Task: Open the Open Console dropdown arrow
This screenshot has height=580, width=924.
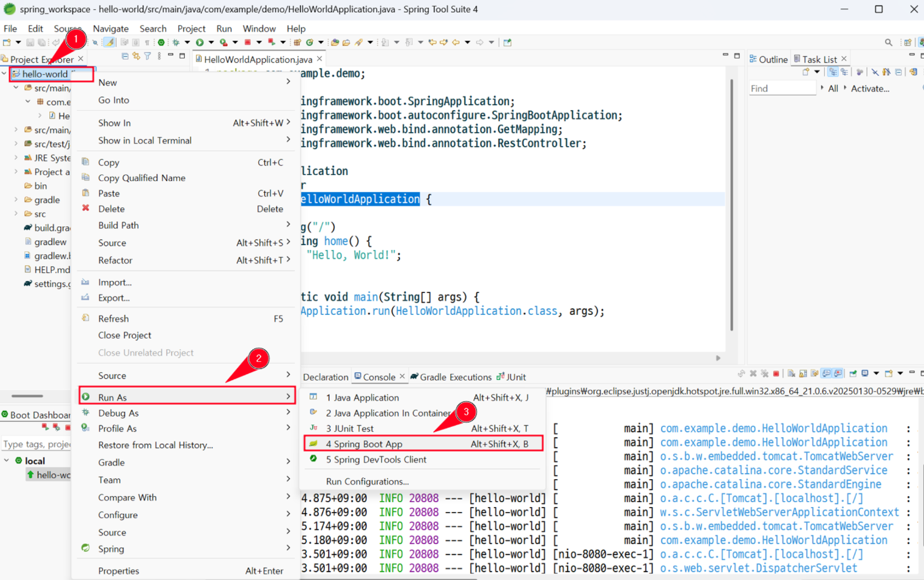Action: coord(900,373)
